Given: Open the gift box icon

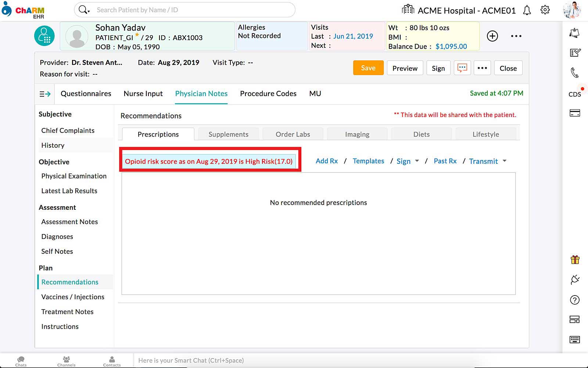Looking at the screenshot, I should tap(575, 260).
